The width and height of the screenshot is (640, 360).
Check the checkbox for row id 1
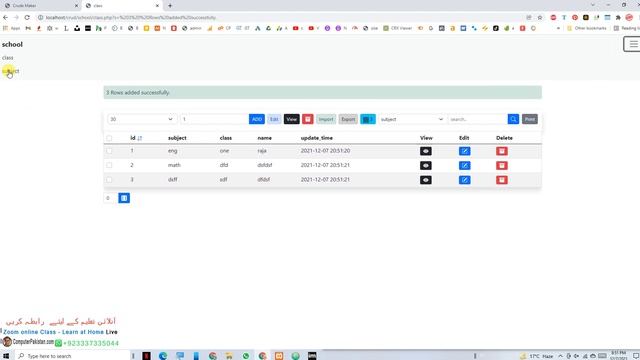(109, 151)
